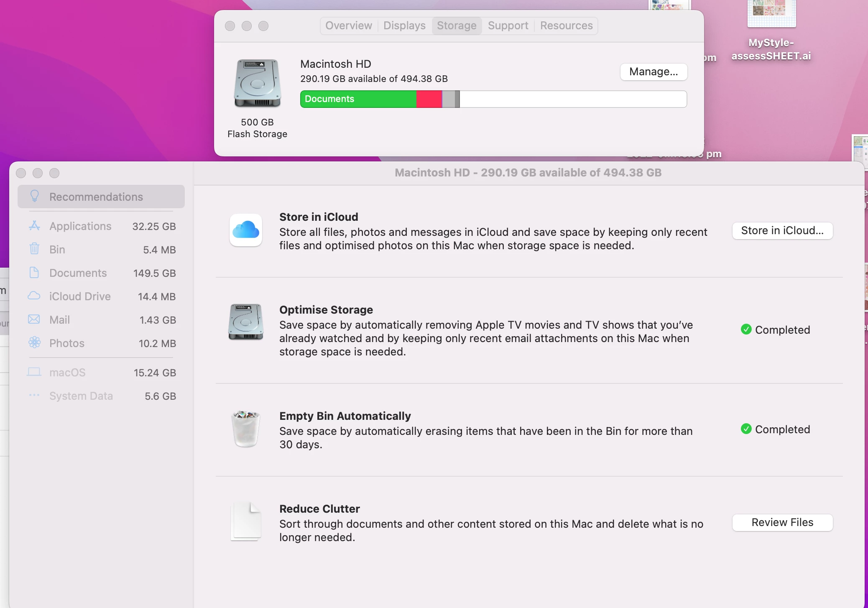The width and height of the screenshot is (868, 608).
Task: Click the green Documents segment of storage bar
Action: point(358,99)
